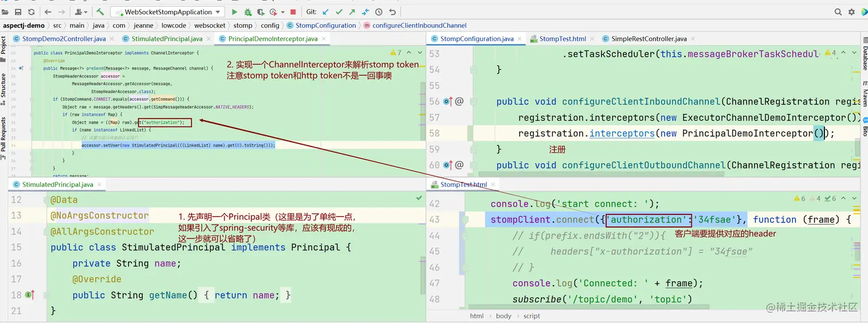Switch to top-right StompTest.html tab
Viewport: 868px width, 323px height.
[x=563, y=39]
